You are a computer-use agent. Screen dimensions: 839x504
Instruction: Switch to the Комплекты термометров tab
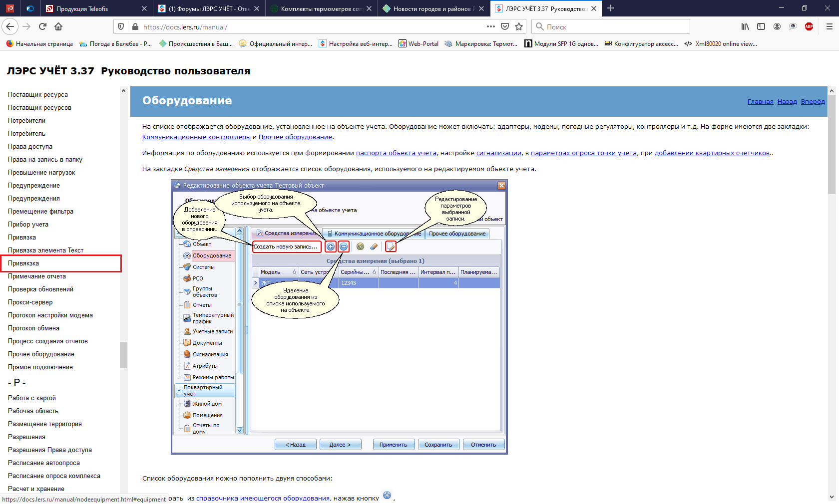[x=321, y=8]
